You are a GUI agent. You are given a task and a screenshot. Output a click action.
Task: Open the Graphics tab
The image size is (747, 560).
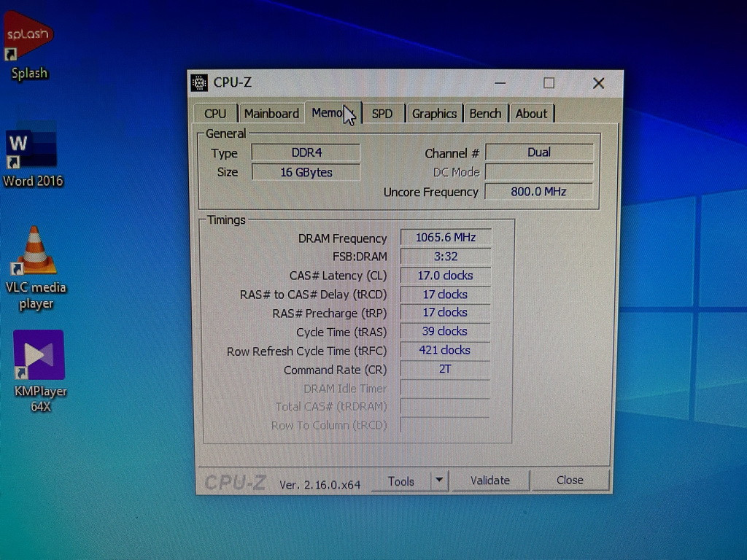pyautogui.click(x=434, y=114)
